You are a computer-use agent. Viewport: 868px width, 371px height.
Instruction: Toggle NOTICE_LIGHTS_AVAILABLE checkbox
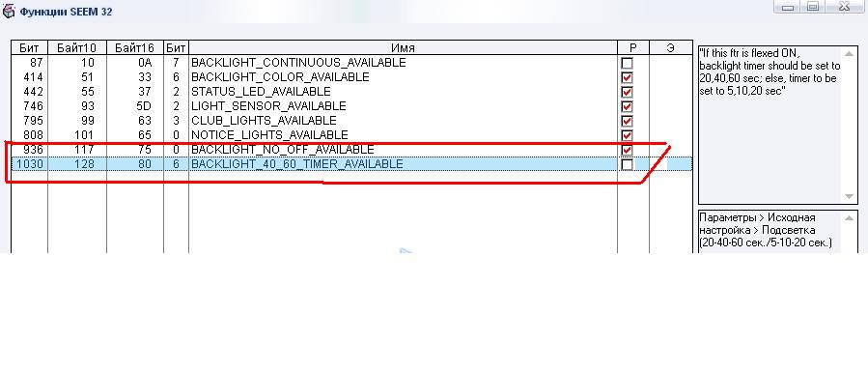pos(628,135)
